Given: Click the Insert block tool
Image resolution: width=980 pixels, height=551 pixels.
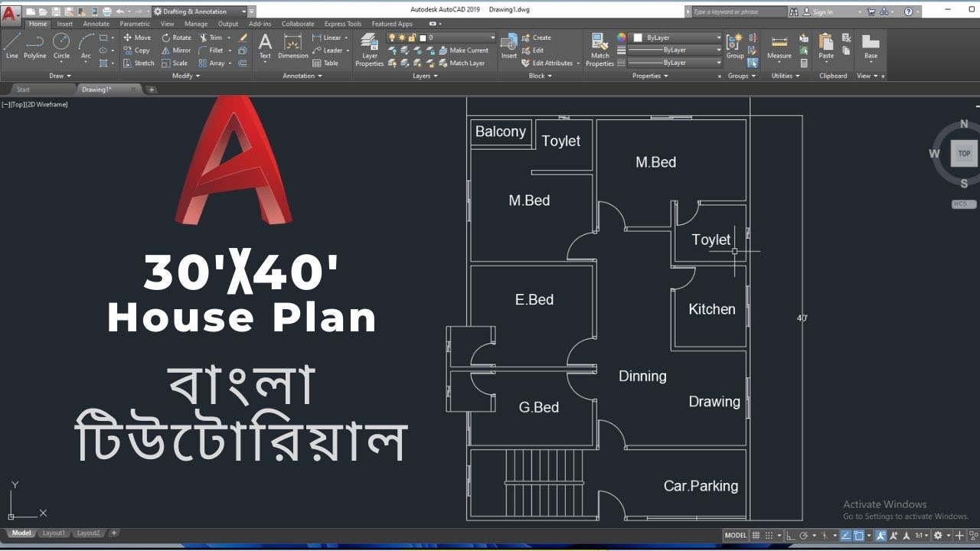Looking at the screenshot, I should pyautogui.click(x=509, y=46).
